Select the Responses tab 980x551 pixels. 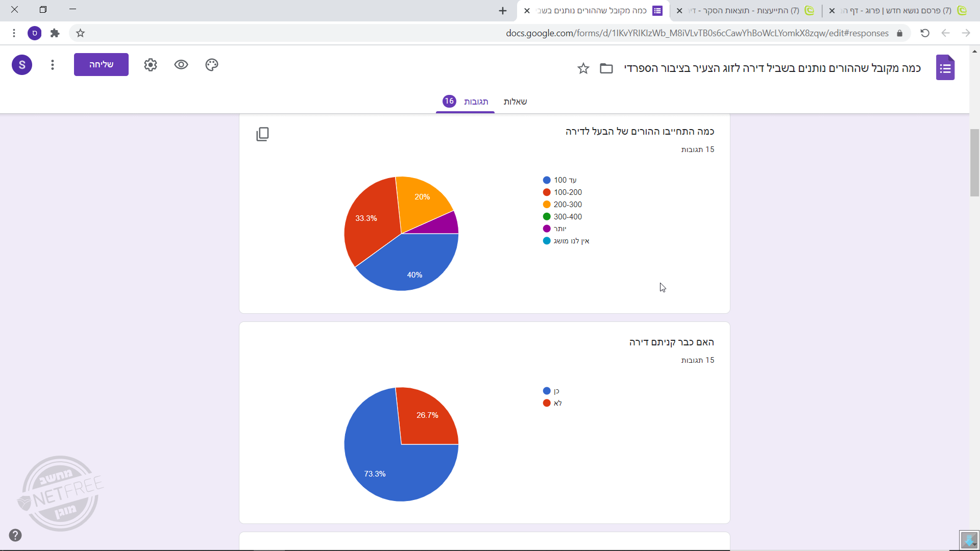pyautogui.click(x=475, y=102)
